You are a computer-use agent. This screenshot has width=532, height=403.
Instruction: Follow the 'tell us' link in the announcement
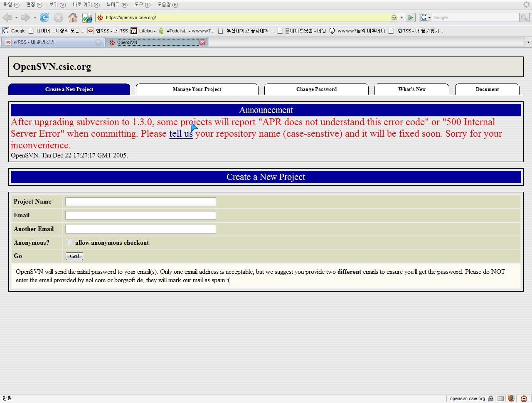(x=181, y=134)
